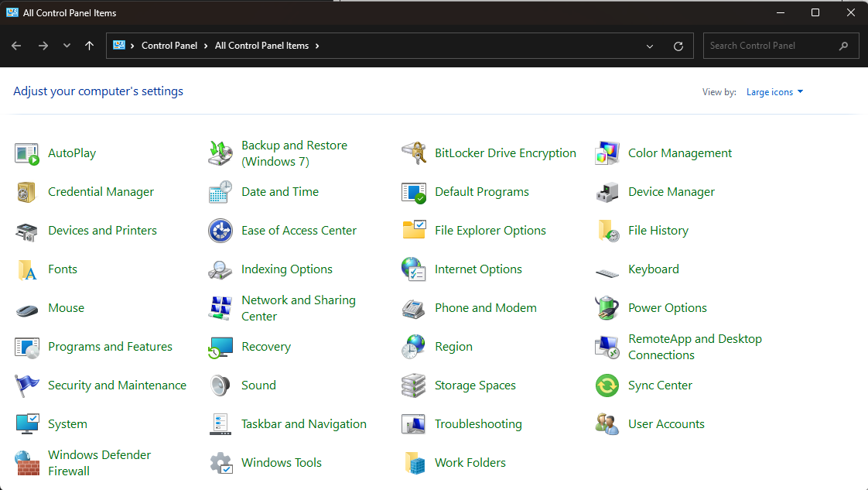Click the Mouse icon
Screen dimensions: 868x490
[x=26, y=310]
